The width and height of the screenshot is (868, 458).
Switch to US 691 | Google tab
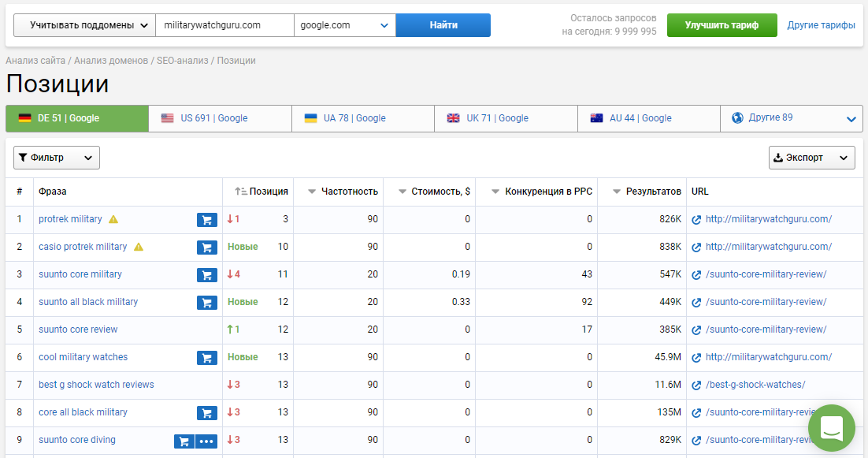coord(221,118)
